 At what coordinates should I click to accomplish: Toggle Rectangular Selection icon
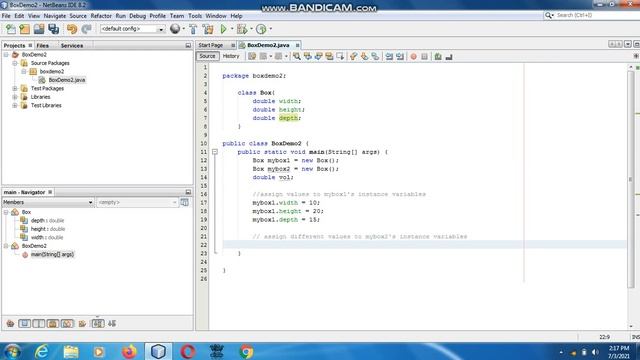click(x=340, y=56)
